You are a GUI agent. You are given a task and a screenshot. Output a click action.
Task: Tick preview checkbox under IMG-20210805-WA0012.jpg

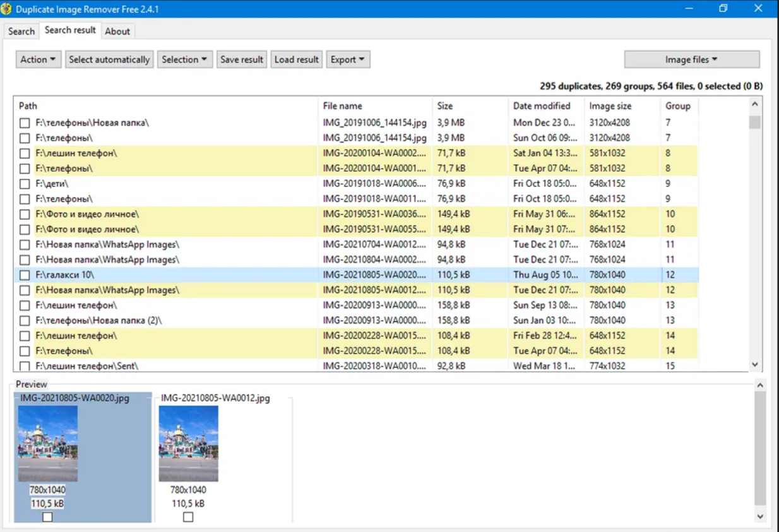click(188, 517)
